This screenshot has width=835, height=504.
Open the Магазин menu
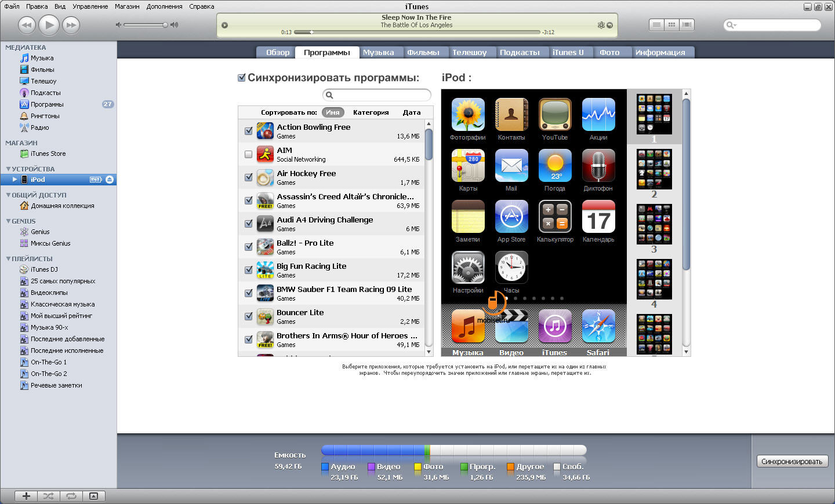pos(127,6)
